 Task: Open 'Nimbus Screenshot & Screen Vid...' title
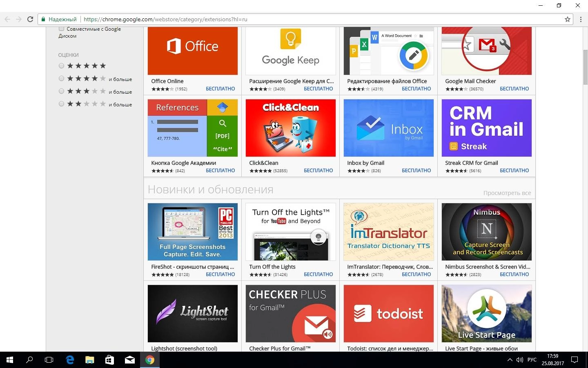point(488,267)
